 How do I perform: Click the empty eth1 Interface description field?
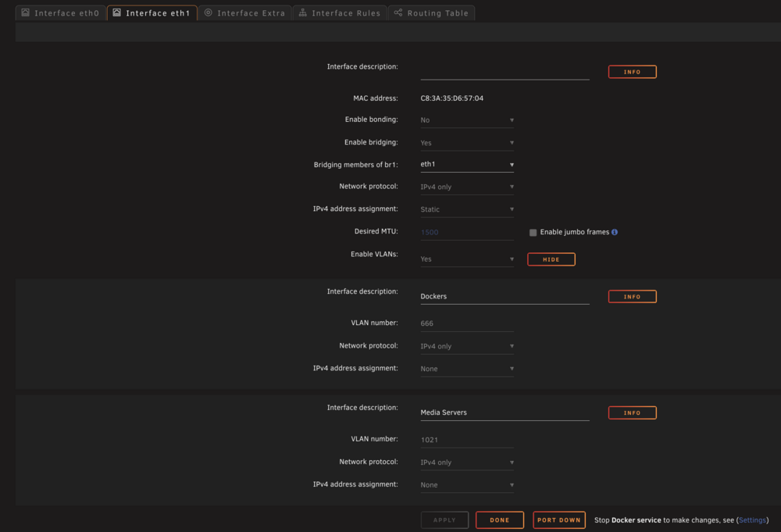click(505, 72)
